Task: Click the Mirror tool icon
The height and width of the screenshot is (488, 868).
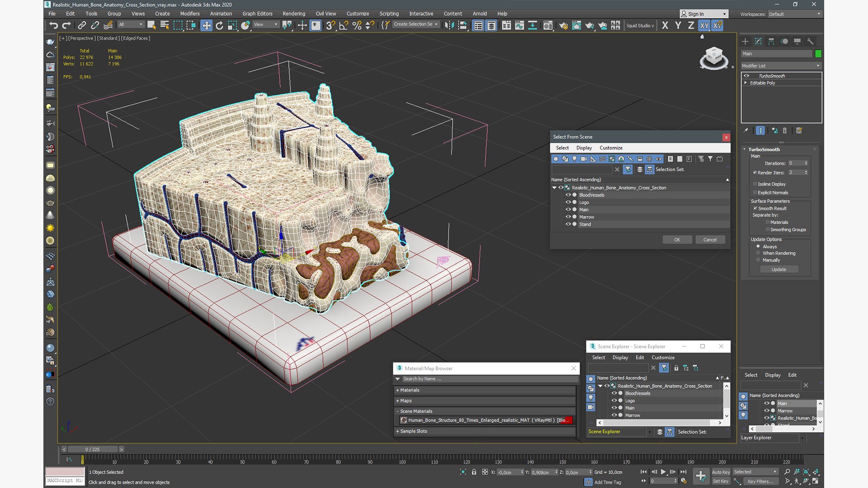Action: coord(449,25)
